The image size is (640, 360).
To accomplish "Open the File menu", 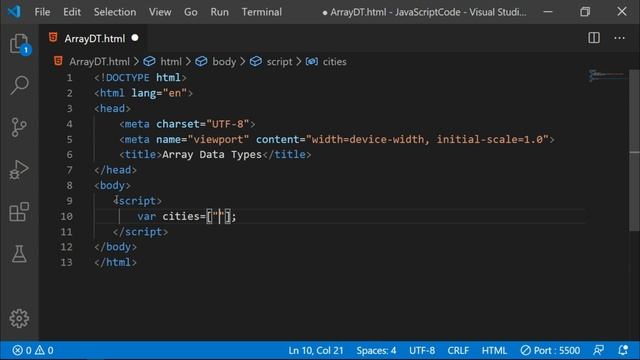I will pyautogui.click(x=42, y=12).
